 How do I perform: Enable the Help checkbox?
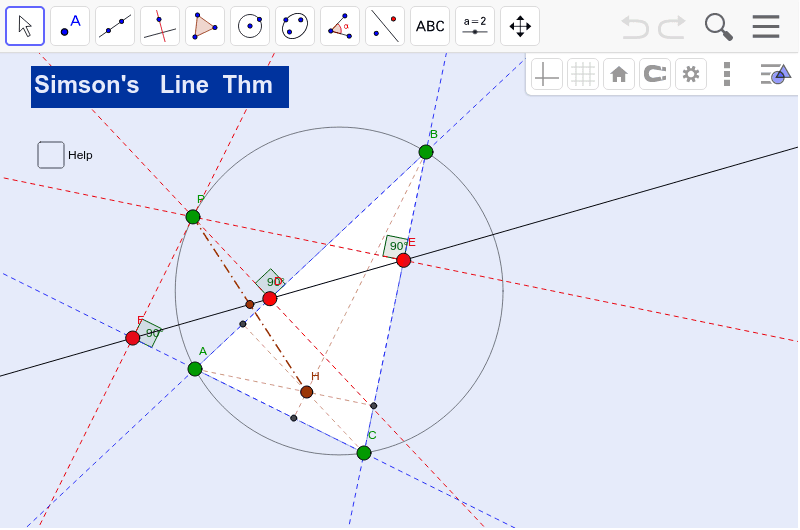[51, 155]
